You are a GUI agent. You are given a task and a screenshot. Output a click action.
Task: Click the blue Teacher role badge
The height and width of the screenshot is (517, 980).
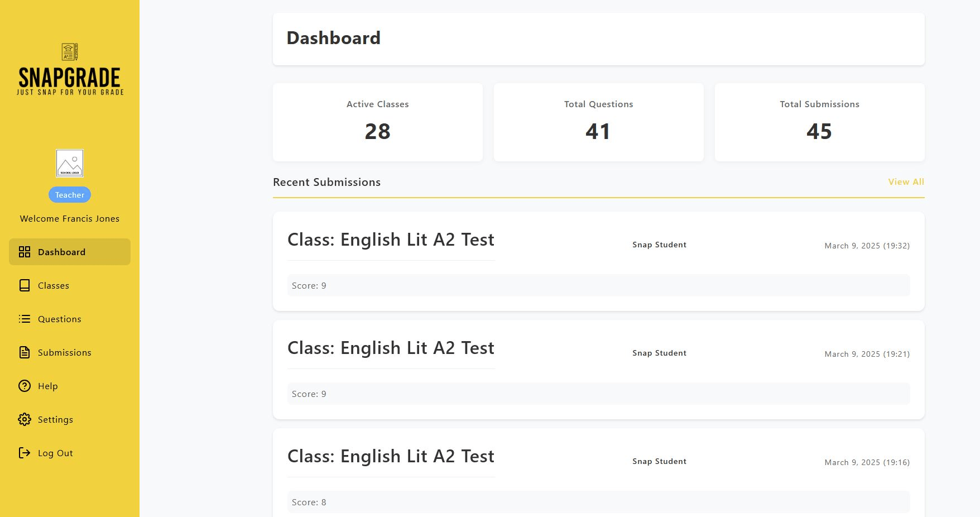click(x=70, y=195)
